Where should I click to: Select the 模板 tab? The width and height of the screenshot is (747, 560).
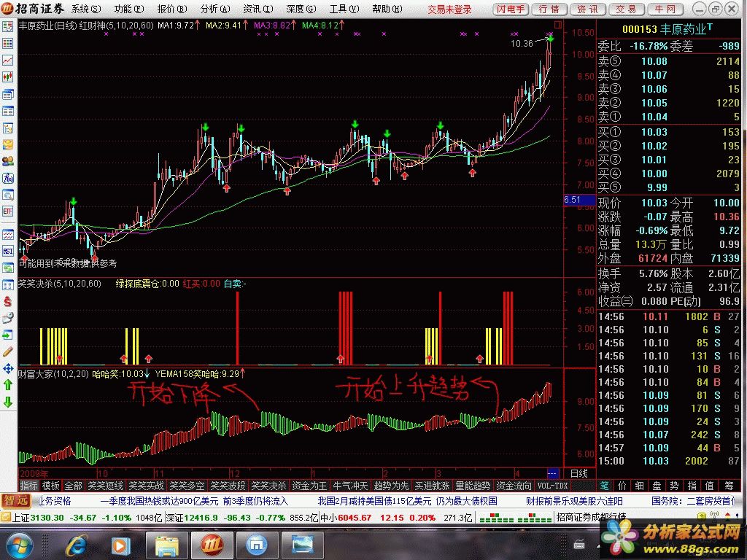coord(50,486)
